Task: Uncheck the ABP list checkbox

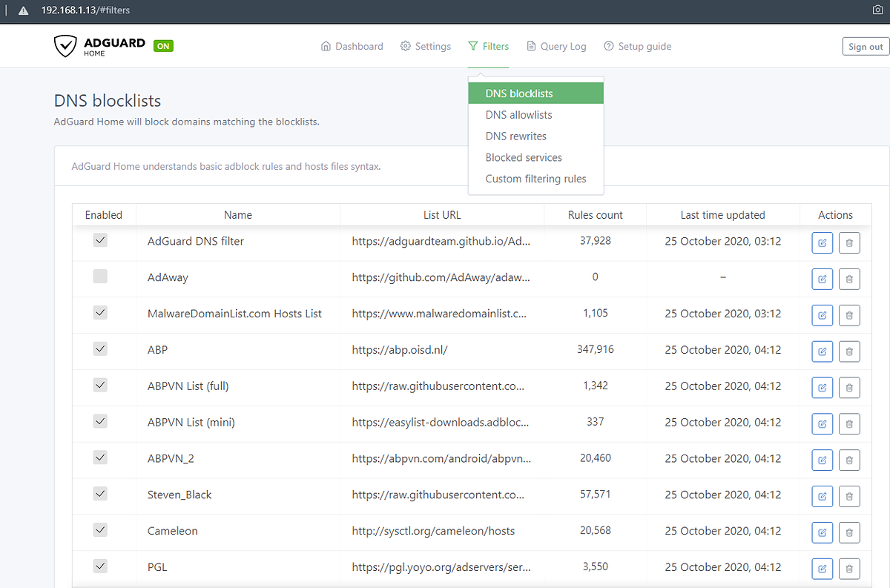Action: click(100, 348)
